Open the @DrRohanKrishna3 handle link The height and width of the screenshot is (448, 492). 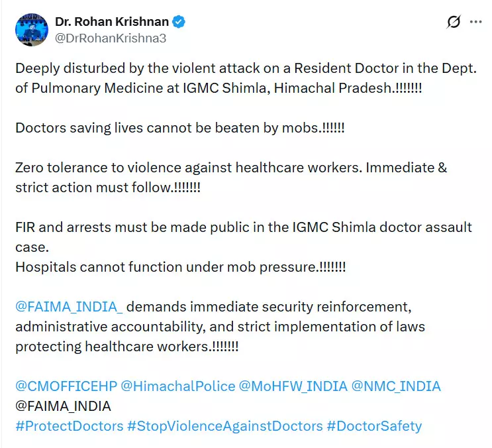(111, 38)
